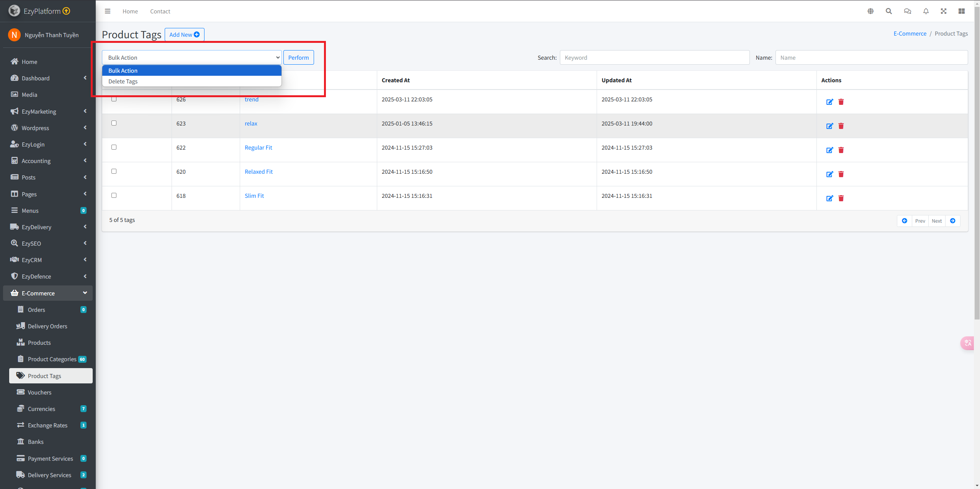Tick checkbox for tag 620 Relaxed Fit
The width and height of the screenshot is (980, 489).
[x=114, y=171]
